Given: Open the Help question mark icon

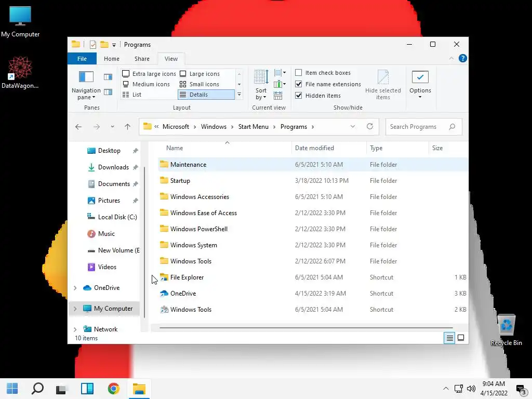Looking at the screenshot, I should point(463,58).
